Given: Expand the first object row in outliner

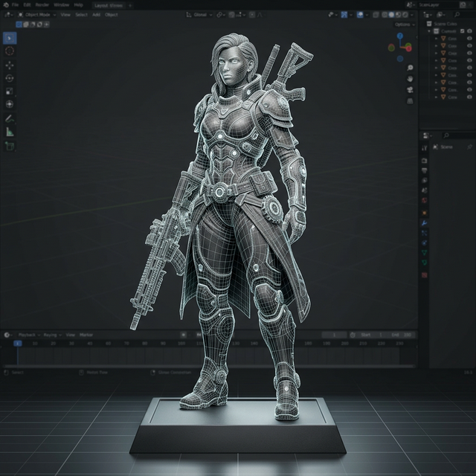Looking at the screenshot, I should point(437,39).
